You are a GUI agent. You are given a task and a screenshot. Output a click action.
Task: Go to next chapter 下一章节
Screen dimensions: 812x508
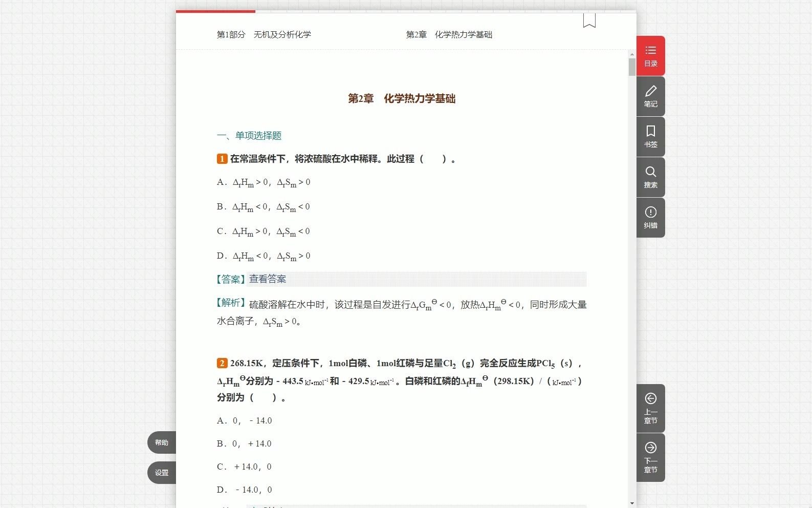pyautogui.click(x=650, y=457)
